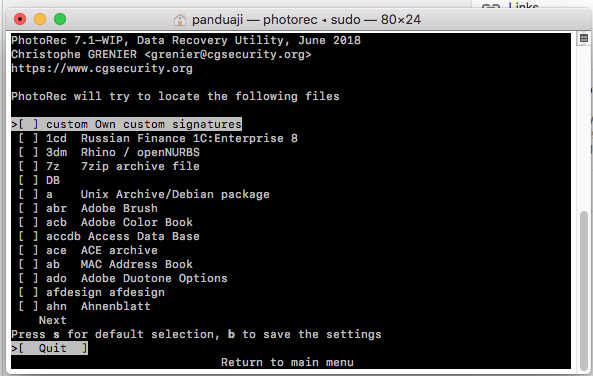Select the 3dm Rhino / openNURBS entry

click(x=109, y=152)
